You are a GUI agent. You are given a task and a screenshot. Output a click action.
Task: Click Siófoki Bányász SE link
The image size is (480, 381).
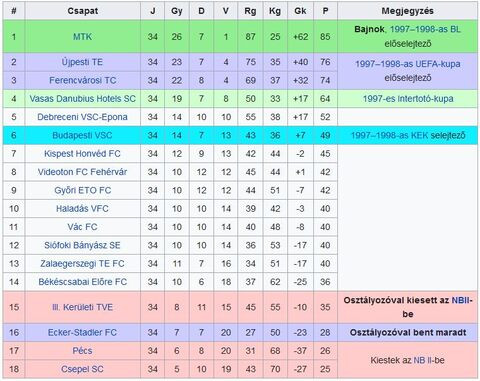pyautogui.click(x=82, y=245)
